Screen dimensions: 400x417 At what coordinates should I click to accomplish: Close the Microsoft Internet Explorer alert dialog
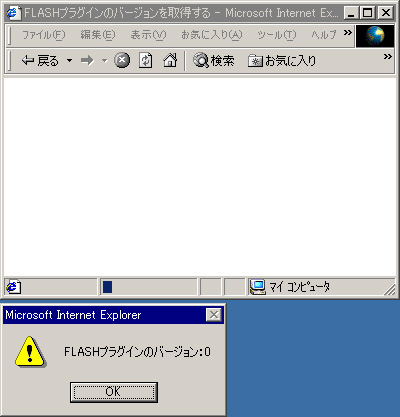tap(214, 314)
